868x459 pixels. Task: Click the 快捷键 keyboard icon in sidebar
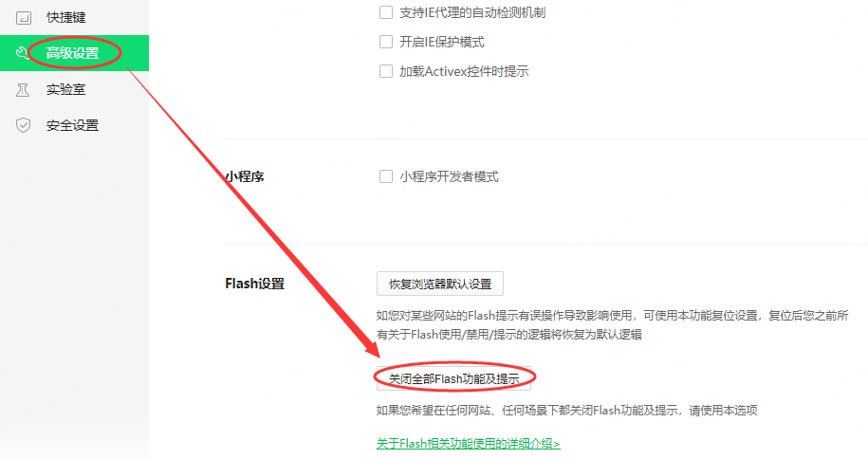[x=24, y=18]
